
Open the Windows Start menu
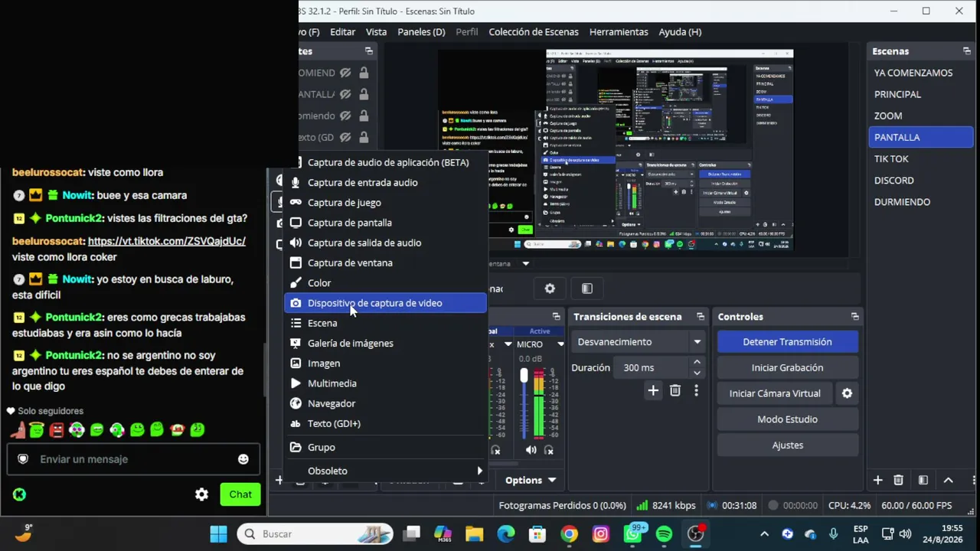click(x=218, y=534)
